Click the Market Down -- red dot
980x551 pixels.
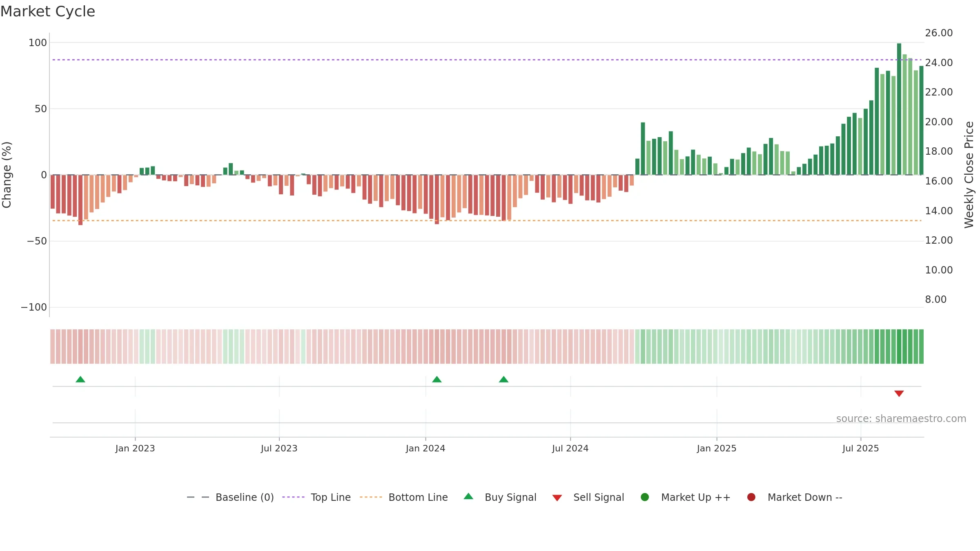pyautogui.click(x=751, y=497)
